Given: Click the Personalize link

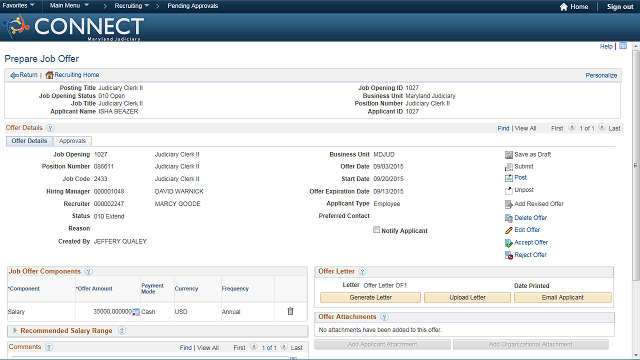Looking at the screenshot, I should [601, 76].
